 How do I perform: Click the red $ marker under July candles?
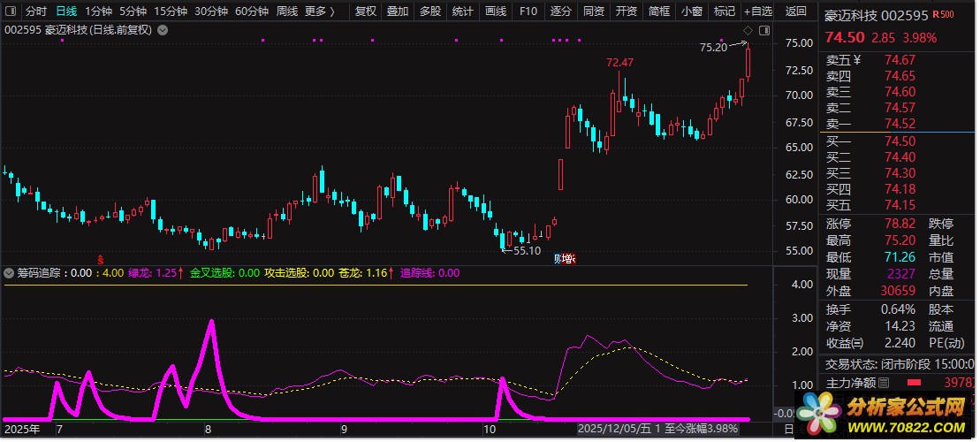click(99, 258)
